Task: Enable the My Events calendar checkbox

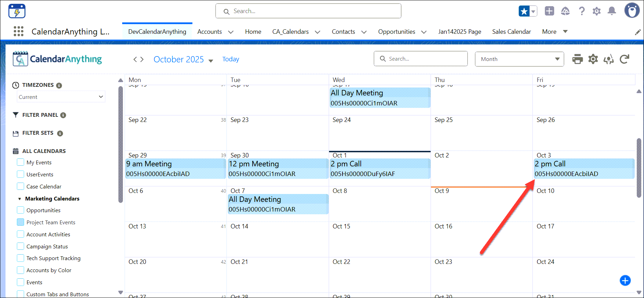Action: (21, 162)
